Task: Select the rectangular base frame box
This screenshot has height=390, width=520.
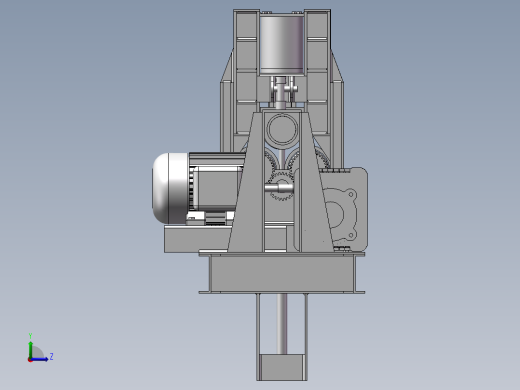Action: (282, 274)
